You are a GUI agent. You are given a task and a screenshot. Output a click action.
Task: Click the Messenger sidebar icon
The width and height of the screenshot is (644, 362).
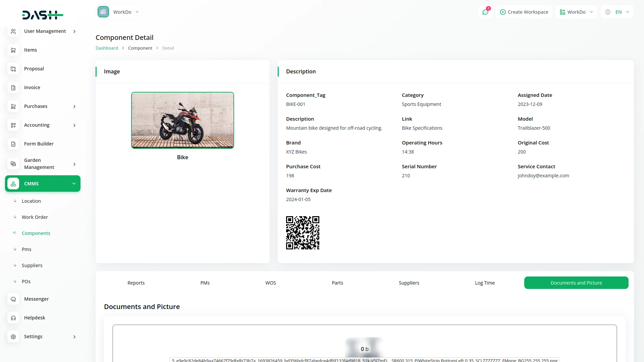(x=13, y=299)
